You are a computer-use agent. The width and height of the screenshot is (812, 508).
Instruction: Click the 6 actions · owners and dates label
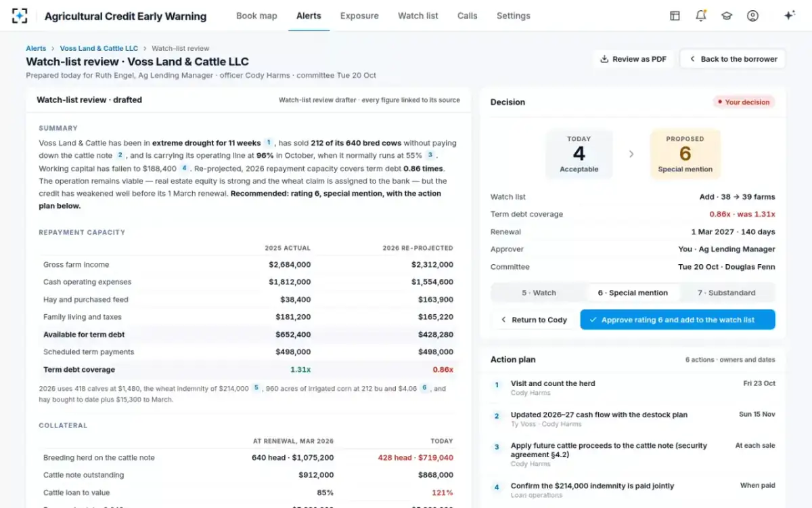[x=730, y=360]
